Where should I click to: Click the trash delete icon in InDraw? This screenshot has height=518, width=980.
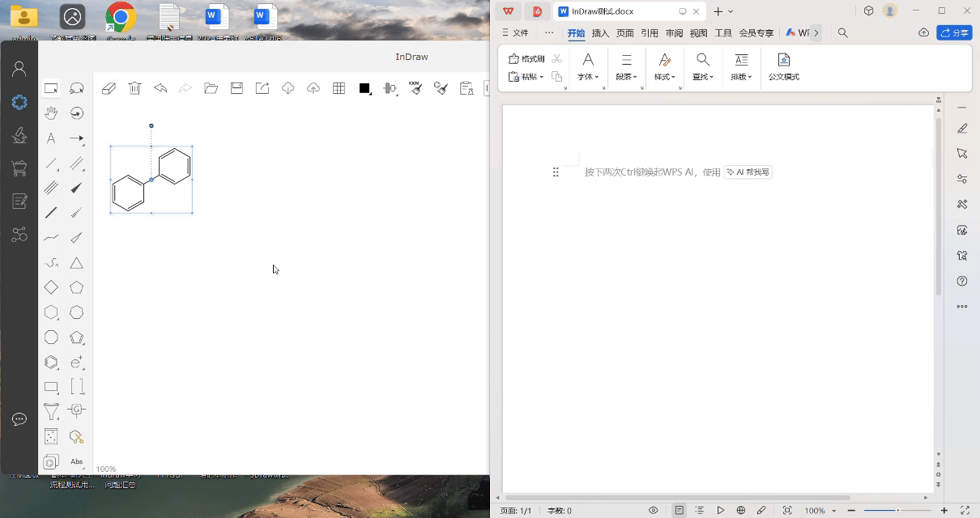(135, 88)
